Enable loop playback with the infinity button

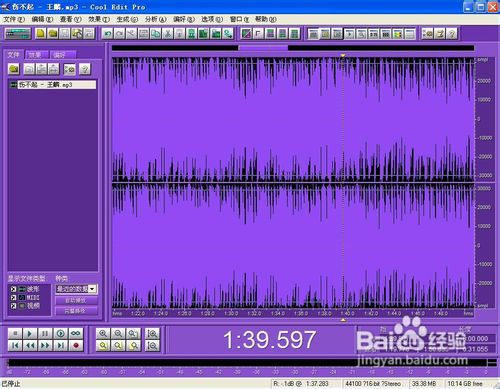point(76,333)
